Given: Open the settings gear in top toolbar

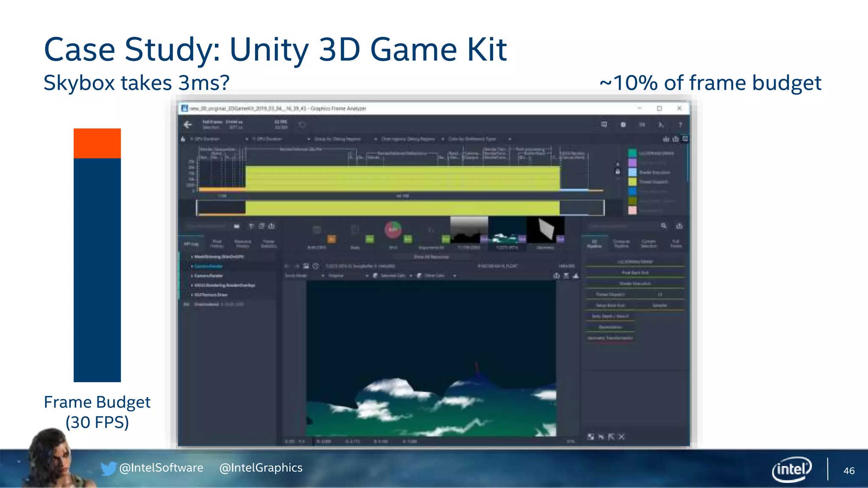Looking at the screenshot, I should pos(623,125).
